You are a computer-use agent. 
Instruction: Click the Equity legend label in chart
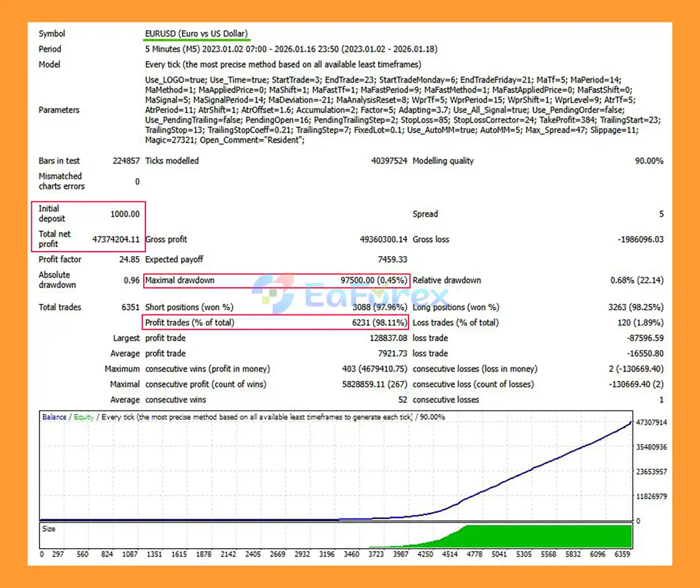point(84,417)
